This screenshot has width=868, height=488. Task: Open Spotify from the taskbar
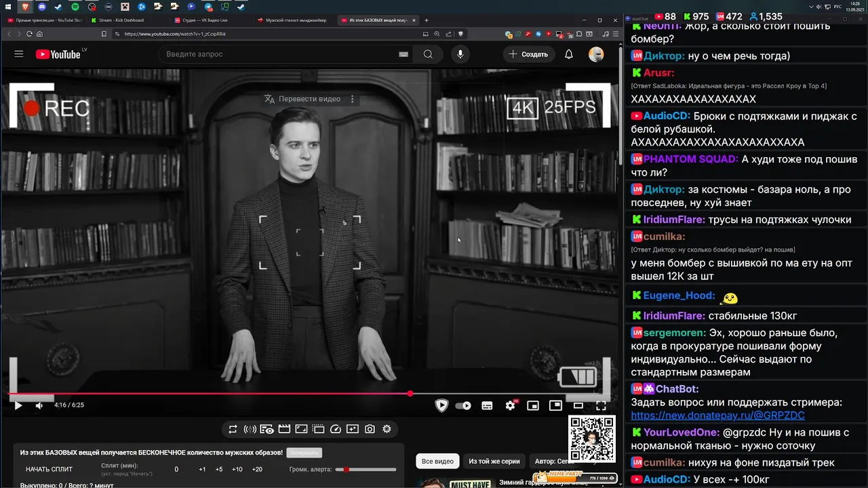[75, 7]
